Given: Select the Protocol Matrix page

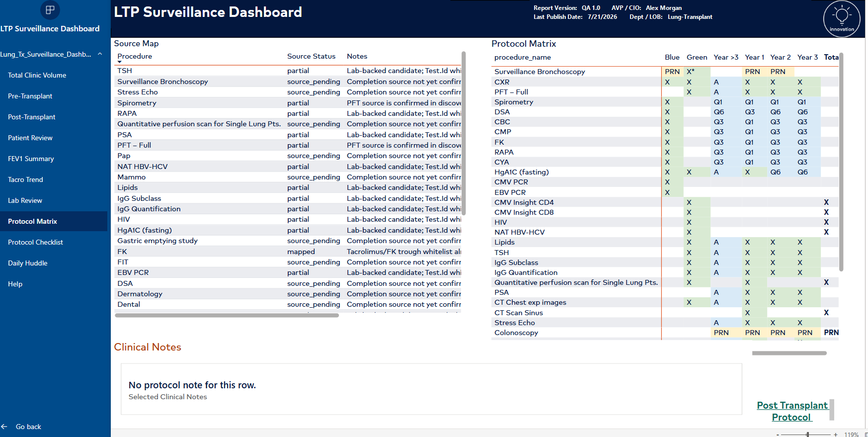Looking at the screenshot, I should pos(54,221).
